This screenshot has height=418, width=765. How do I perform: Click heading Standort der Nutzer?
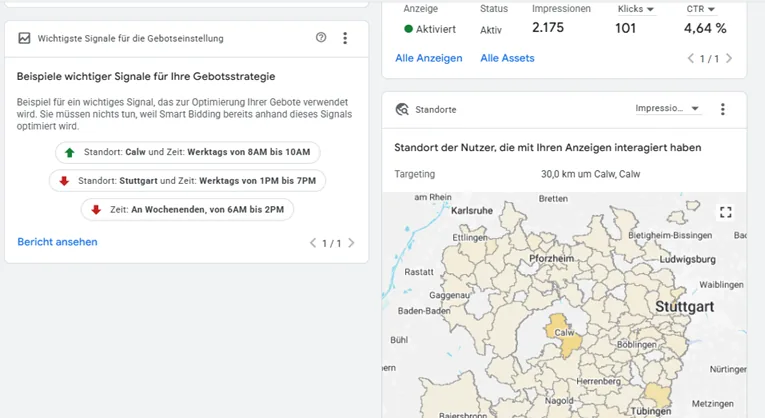548,147
